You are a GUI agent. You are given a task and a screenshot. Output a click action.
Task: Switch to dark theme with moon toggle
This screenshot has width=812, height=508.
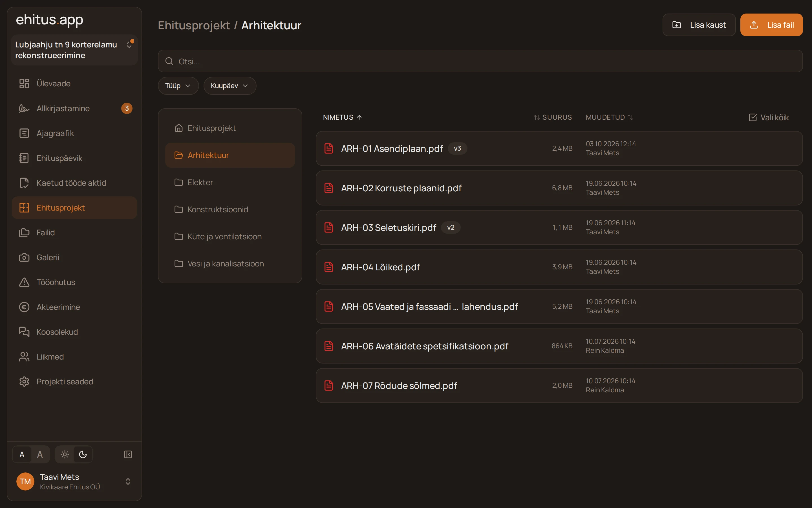[83, 454]
